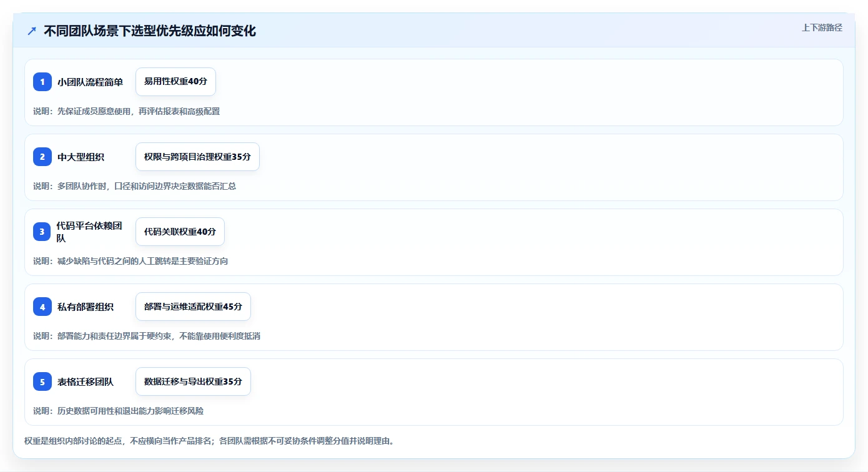
Task: Select step number 3 badge
Action: pos(42,232)
